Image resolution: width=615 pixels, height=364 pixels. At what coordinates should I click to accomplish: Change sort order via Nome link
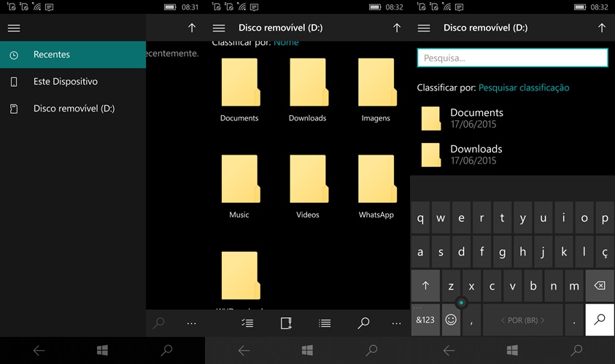point(286,42)
